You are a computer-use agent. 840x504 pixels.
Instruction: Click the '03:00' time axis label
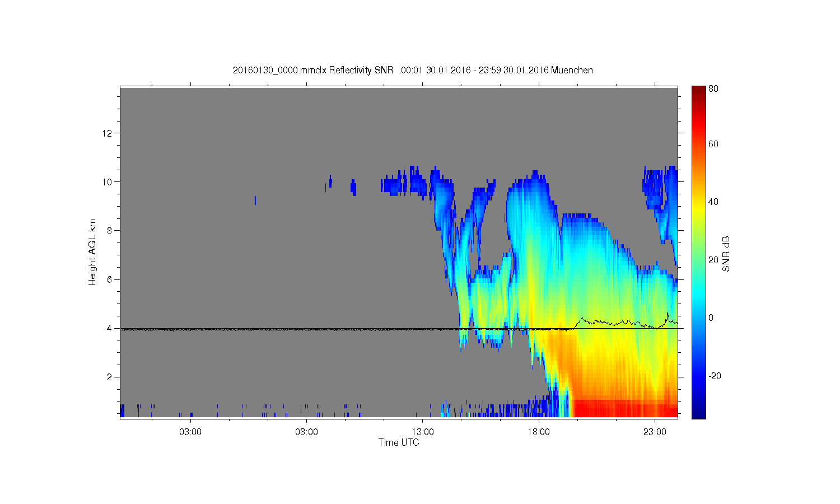(190, 432)
